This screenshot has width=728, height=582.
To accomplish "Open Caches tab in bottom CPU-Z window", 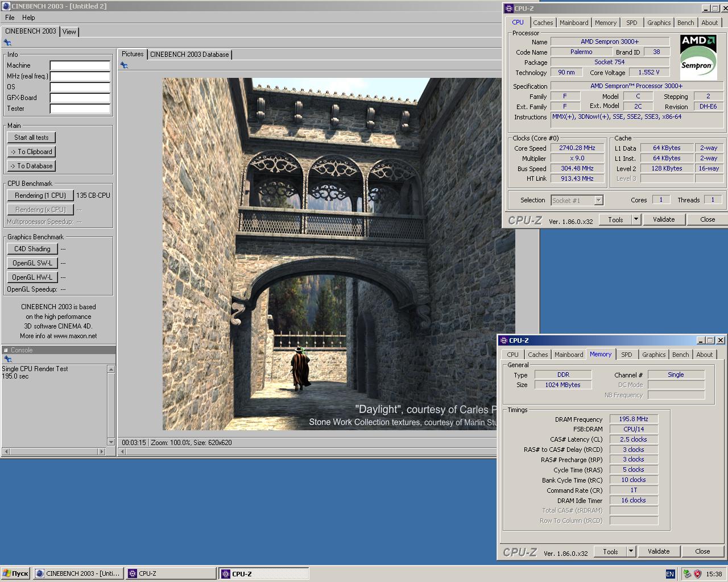I will click(x=537, y=355).
